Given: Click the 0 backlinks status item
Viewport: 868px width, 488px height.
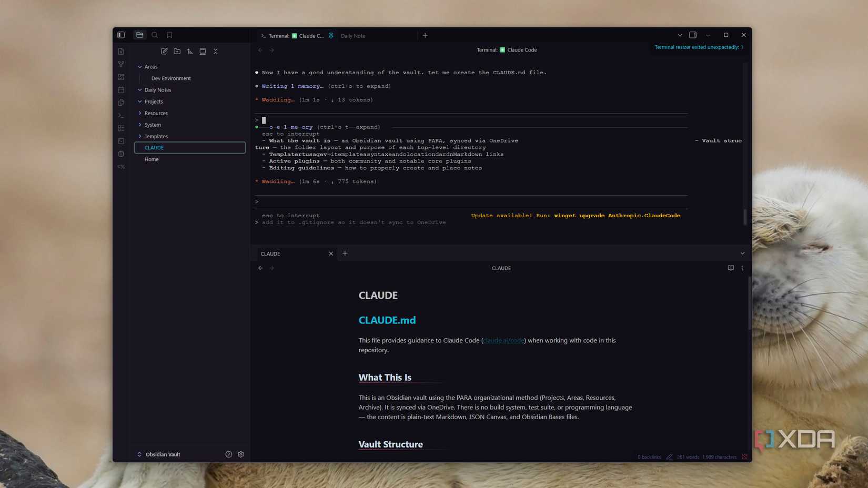Looking at the screenshot, I should (649, 457).
